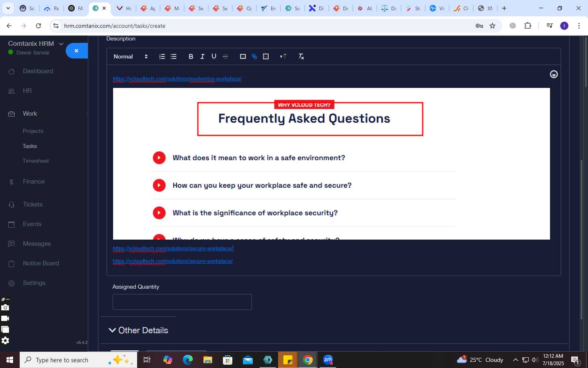Viewport: 588px width, 368px height.
Task: Click the modernize-workplace URL link
Action: coord(177,79)
